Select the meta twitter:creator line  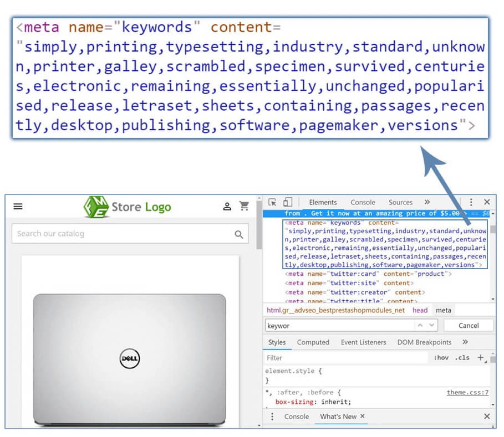pyautogui.click(x=355, y=292)
